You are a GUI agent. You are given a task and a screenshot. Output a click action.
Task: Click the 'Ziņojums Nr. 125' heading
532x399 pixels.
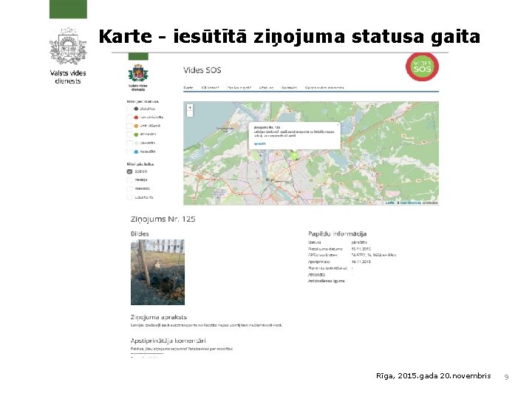coord(163,219)
